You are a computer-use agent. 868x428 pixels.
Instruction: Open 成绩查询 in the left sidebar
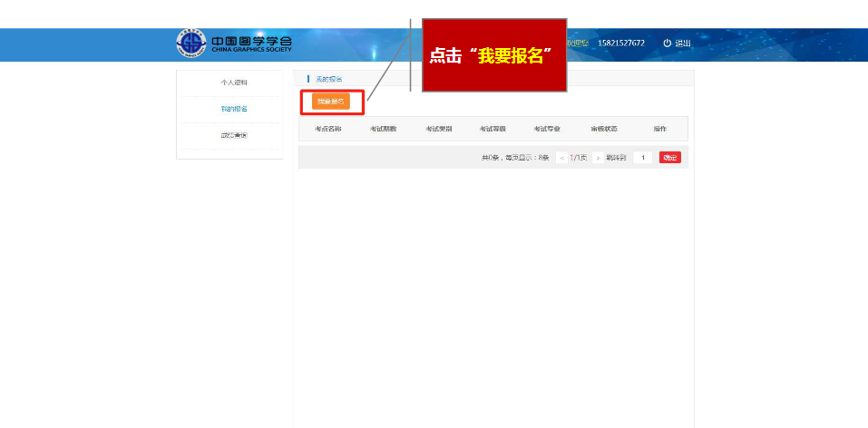tap(233, 136)
